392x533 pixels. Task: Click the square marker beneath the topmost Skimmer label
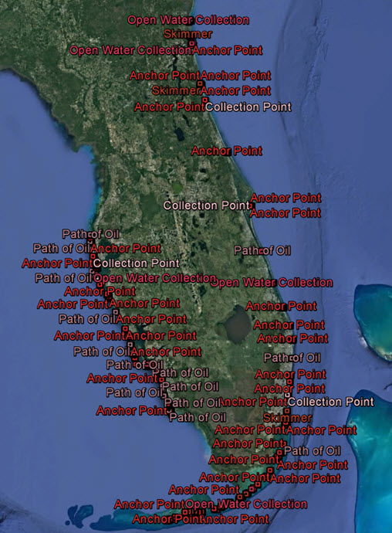(x=192, y=43)
